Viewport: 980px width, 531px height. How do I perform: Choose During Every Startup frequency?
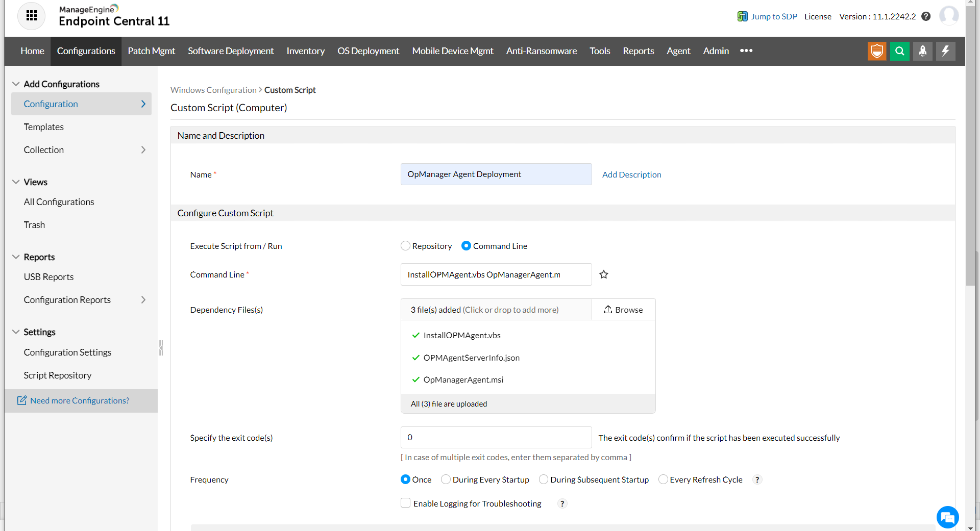(446, 479)
